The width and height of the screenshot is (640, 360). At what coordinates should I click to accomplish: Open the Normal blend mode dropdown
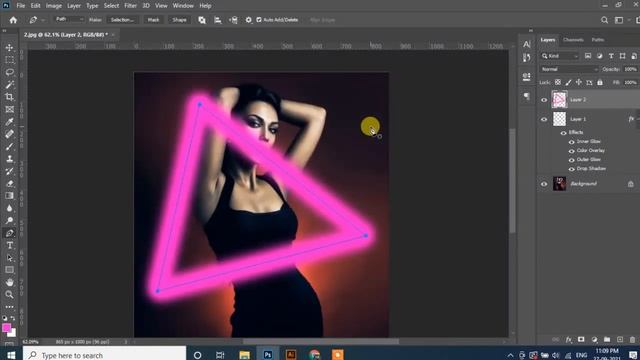(569, 69)
